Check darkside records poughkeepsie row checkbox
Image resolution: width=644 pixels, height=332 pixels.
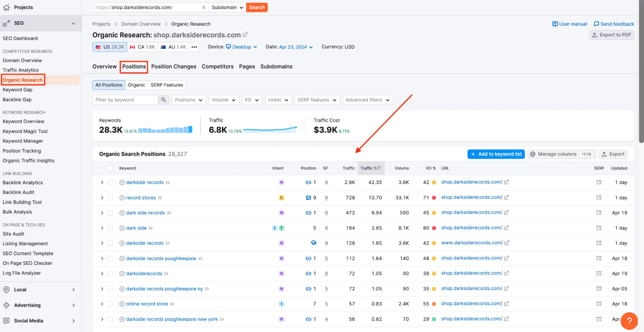point(110,258)
